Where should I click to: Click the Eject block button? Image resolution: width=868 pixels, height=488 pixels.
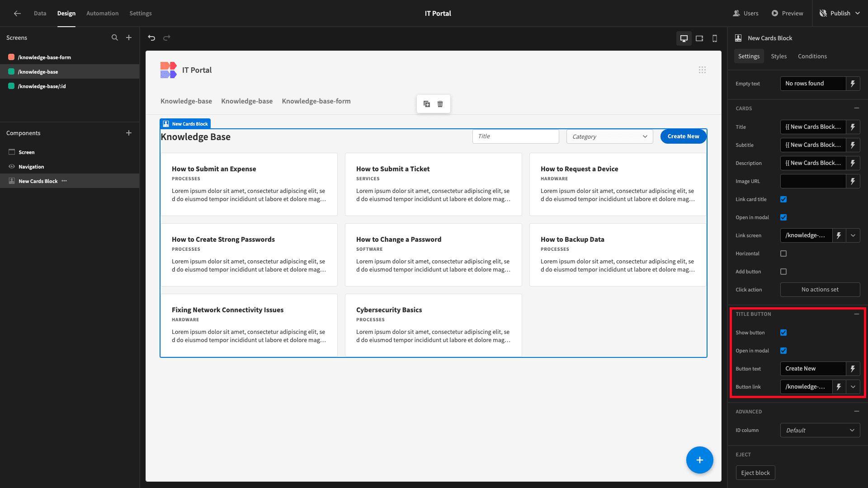[x=755, y=473]
